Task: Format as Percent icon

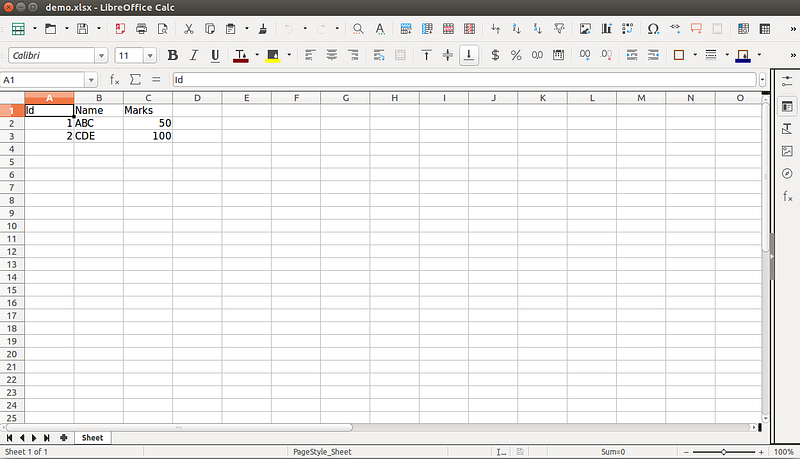Action: 516,55
